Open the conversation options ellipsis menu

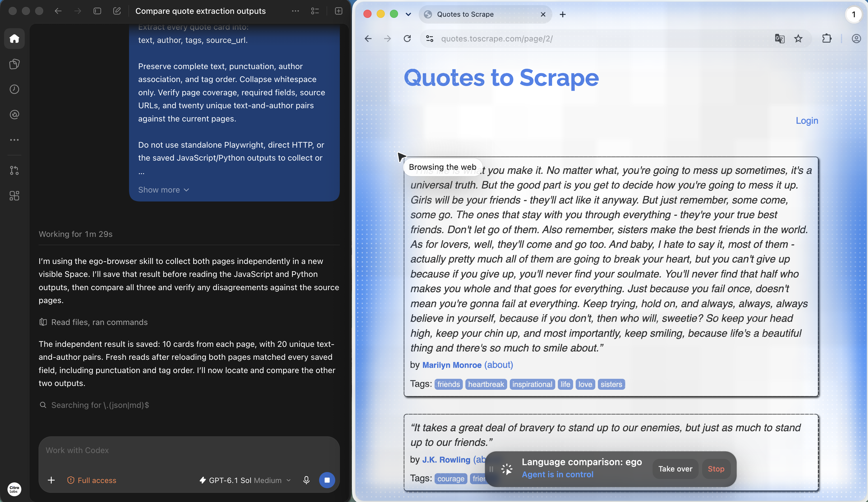point(295,11)
